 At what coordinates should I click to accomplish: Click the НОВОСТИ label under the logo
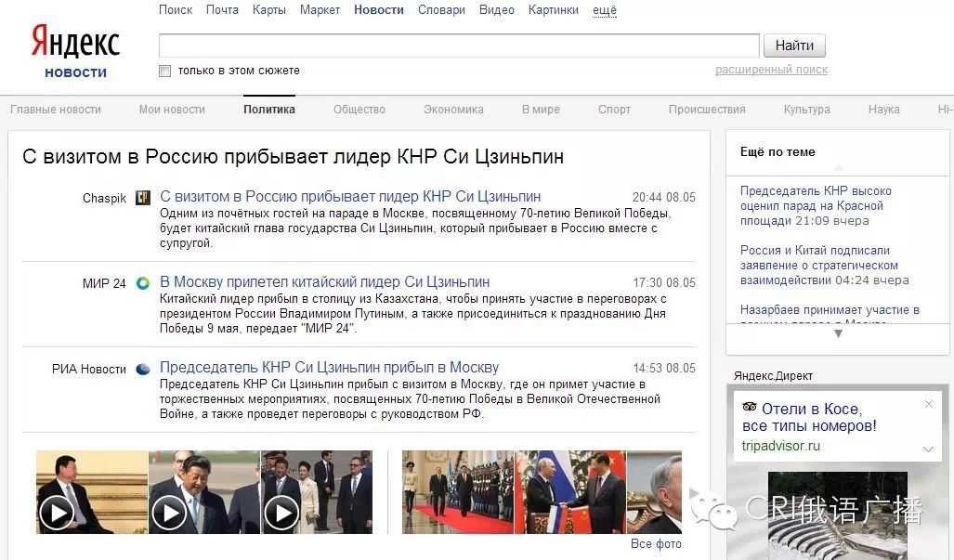coord(75,72)
